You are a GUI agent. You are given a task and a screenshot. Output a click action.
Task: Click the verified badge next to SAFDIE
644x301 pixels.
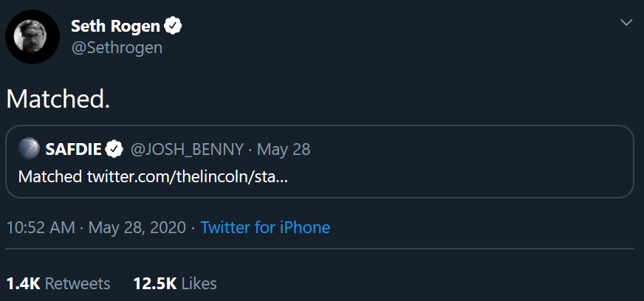click(114, 149)
